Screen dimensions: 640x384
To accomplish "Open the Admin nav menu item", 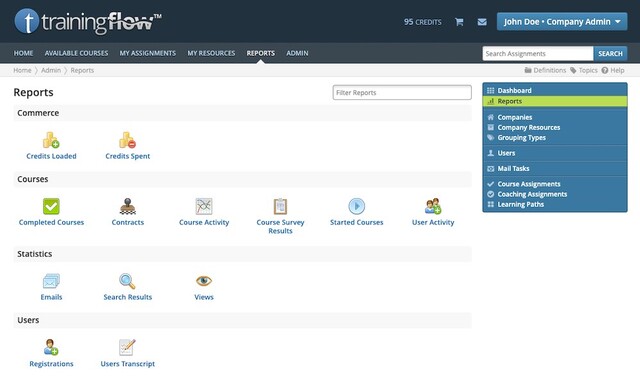I will point(297,53).
